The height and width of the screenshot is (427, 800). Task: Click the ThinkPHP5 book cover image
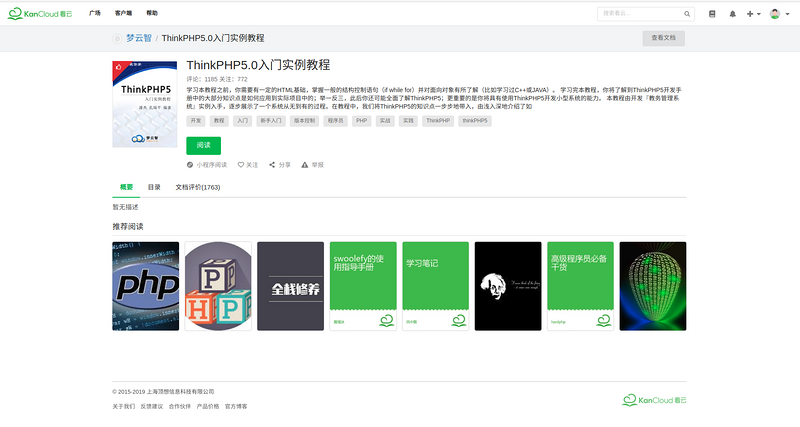145,104
